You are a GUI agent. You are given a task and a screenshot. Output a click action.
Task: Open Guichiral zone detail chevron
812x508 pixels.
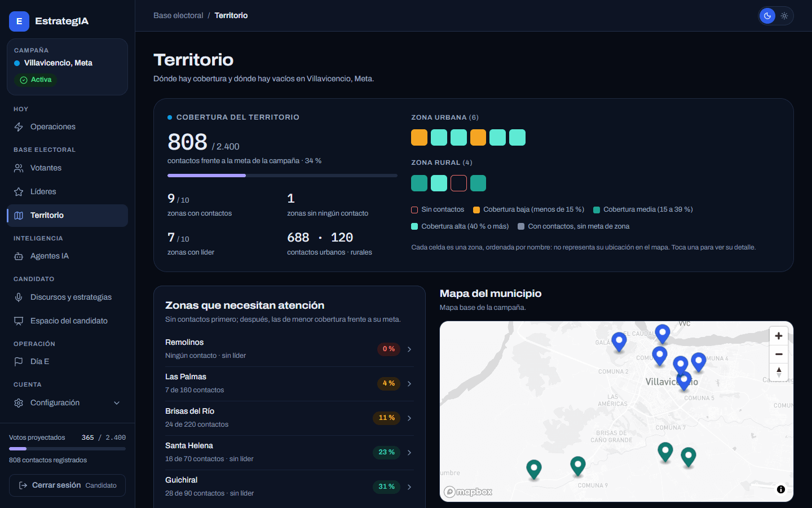coord(409,487)
